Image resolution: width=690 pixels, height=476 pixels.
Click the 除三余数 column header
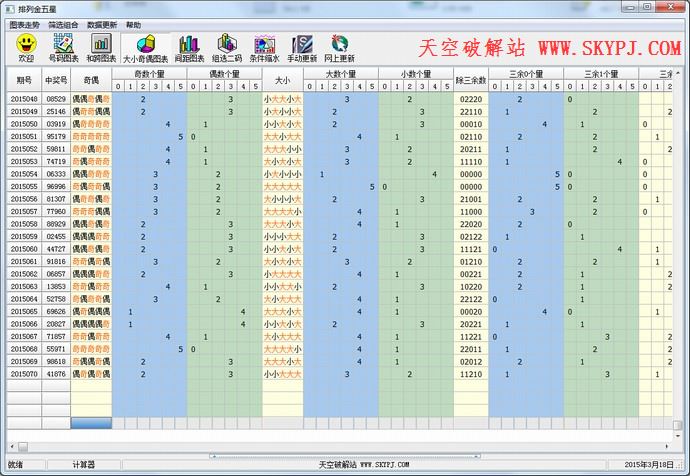(x=470, y=79)
